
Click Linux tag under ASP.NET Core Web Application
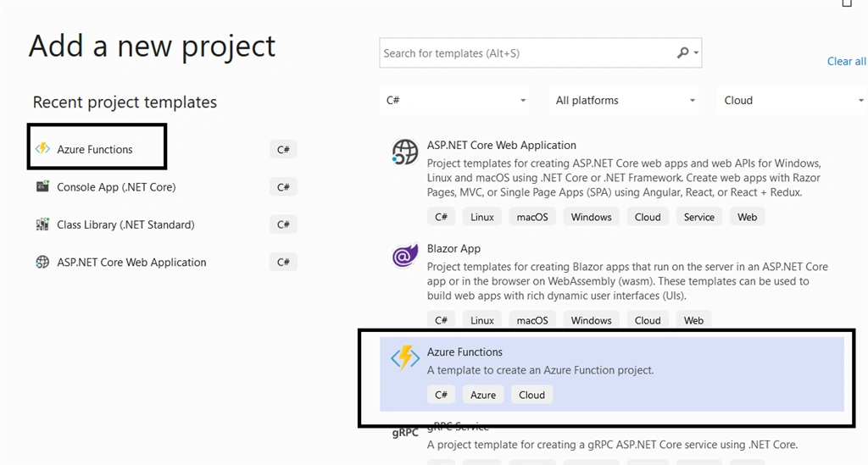point(482,217)
